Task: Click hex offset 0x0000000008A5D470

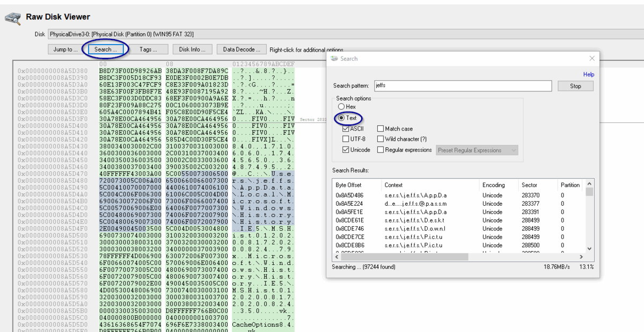Action: [x=53, y=175]
